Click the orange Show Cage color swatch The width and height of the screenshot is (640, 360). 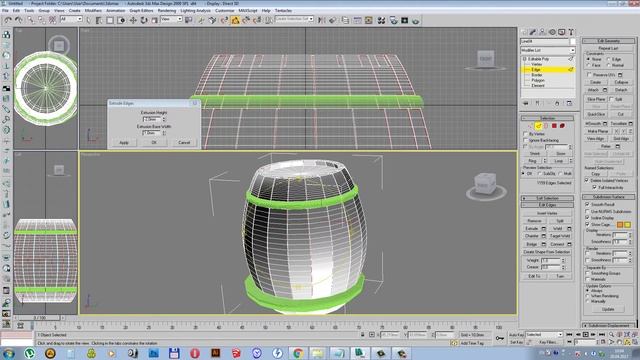pos(620,224)
